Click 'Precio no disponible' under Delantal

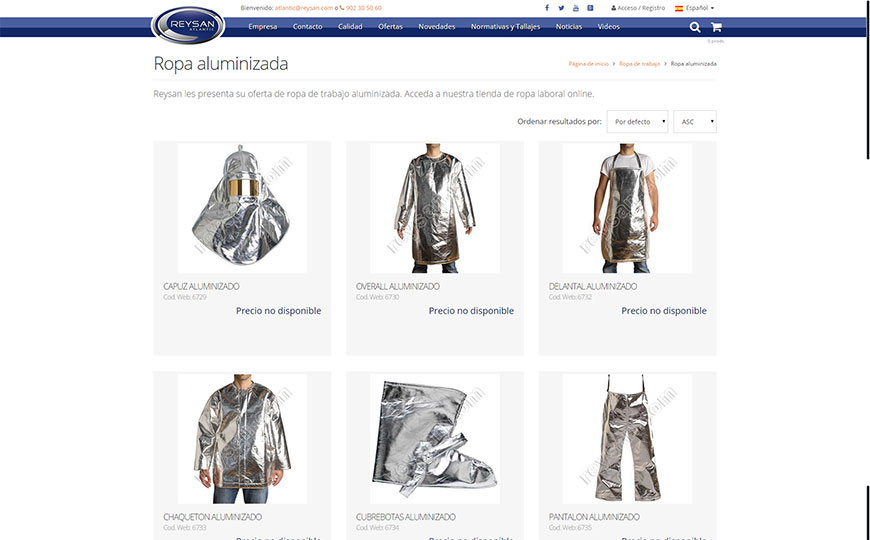[664, 311]
